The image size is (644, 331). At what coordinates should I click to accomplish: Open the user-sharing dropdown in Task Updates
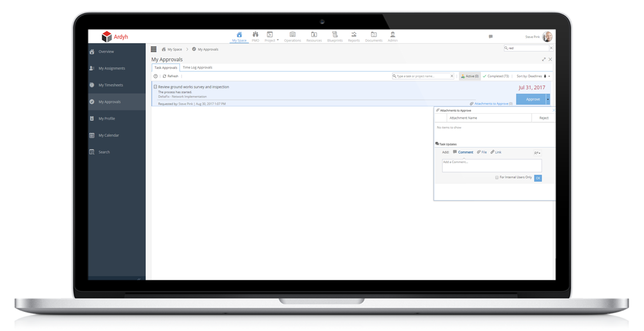tap(537, 153)
